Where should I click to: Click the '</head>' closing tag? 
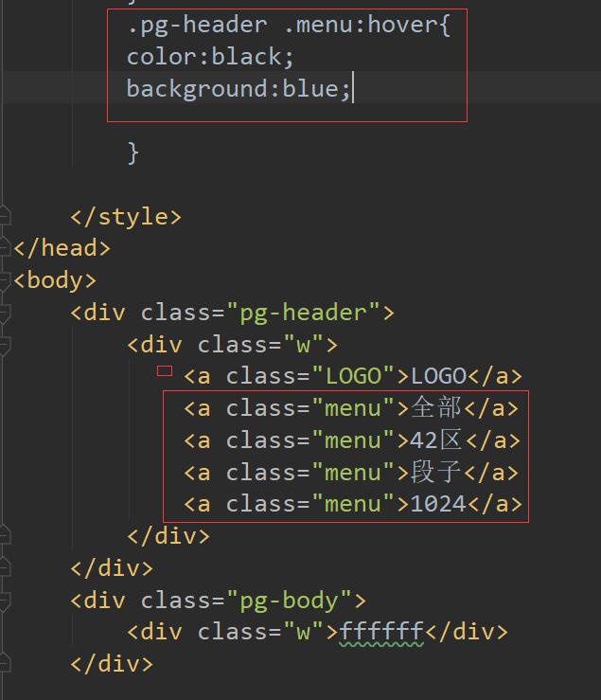pos(62,248)
